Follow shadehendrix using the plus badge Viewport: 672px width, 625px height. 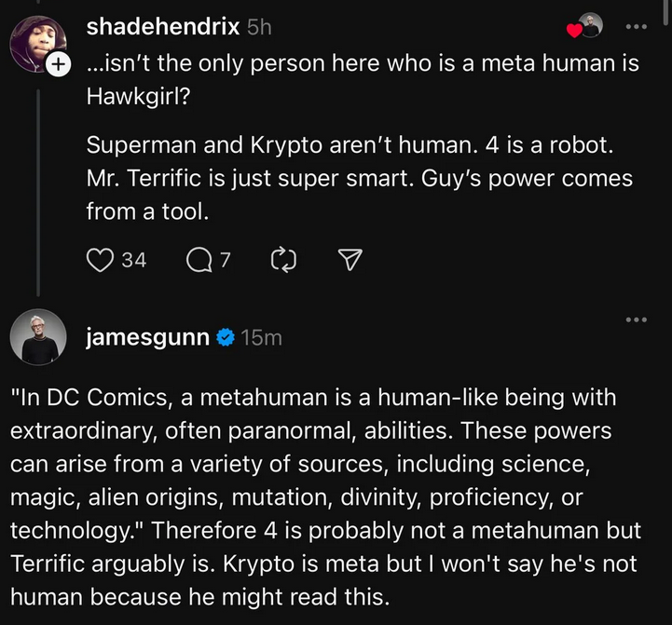click(58, 64)
